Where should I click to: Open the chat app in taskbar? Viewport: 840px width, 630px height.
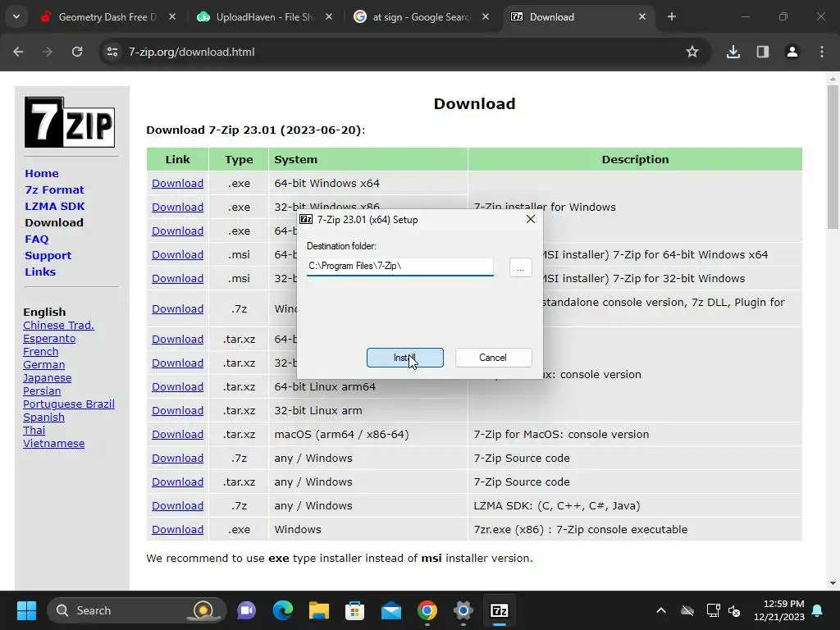click(246, 610)
